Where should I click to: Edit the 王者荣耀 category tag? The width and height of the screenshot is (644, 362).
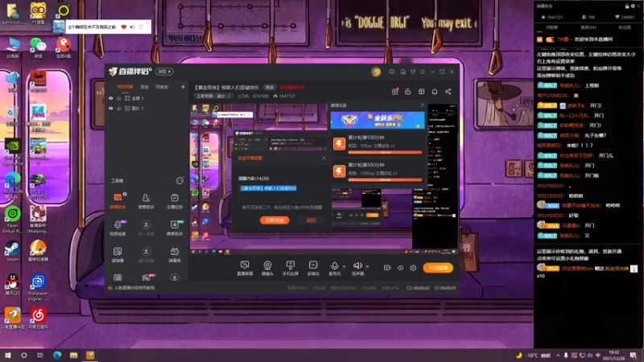tap(213, 96)
